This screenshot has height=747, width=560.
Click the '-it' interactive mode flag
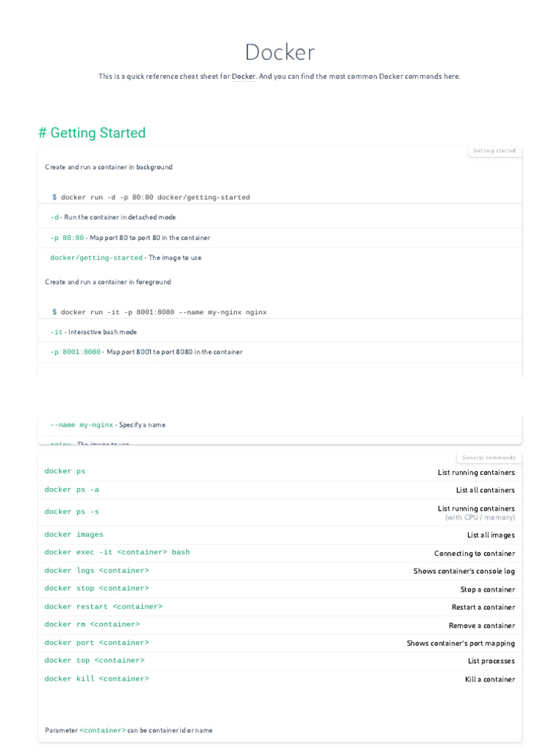pos(56,332)
